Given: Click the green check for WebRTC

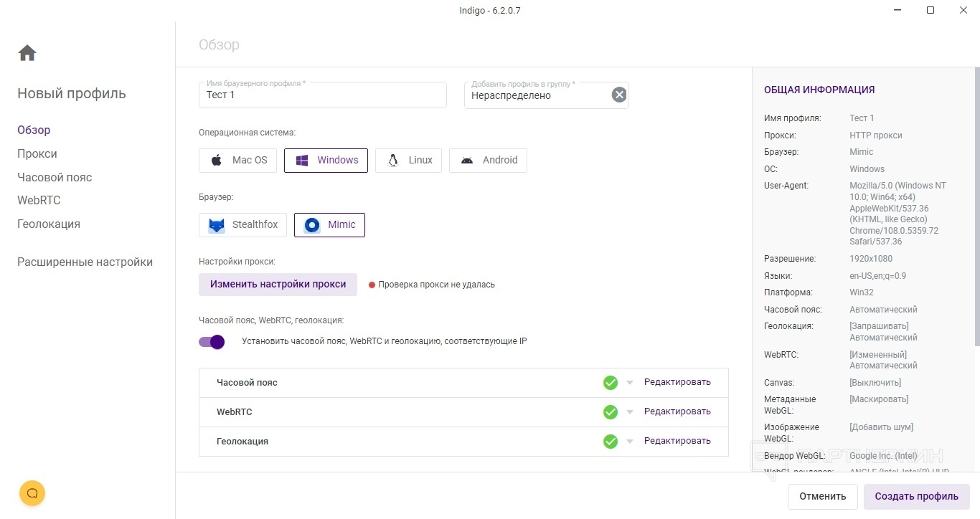Looking at the screenshot, I should [611, 412].
